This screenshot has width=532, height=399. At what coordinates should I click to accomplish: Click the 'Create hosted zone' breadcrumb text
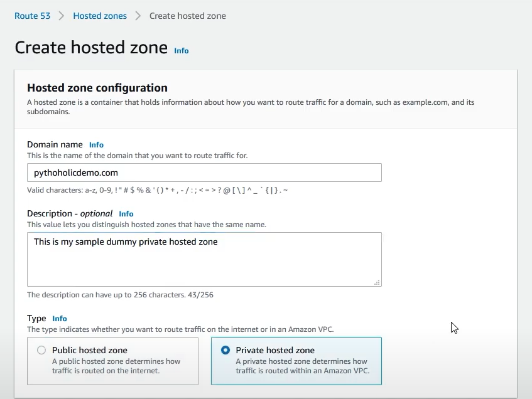click(x=188, y=16)
